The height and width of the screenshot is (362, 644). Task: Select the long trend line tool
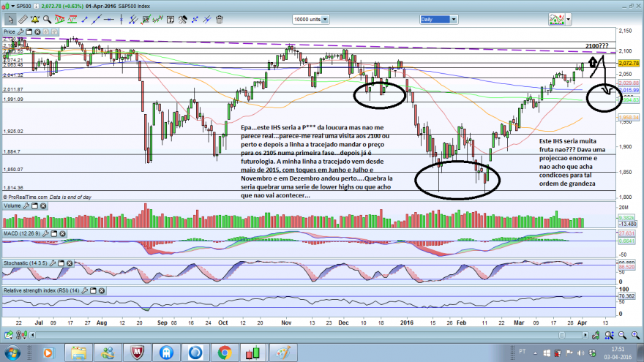pyautogui.click(x=97, y=19)
